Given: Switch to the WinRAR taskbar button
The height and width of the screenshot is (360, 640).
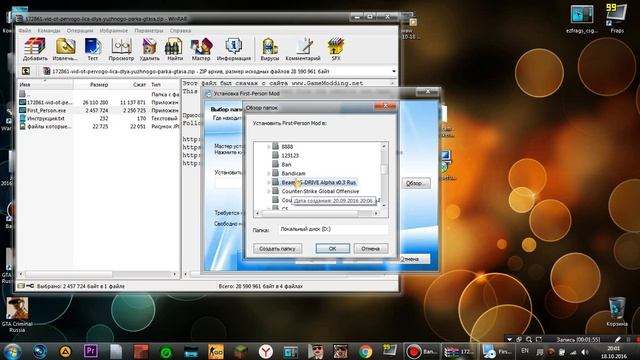Looking at the screenshot, I should coord(460,351).
